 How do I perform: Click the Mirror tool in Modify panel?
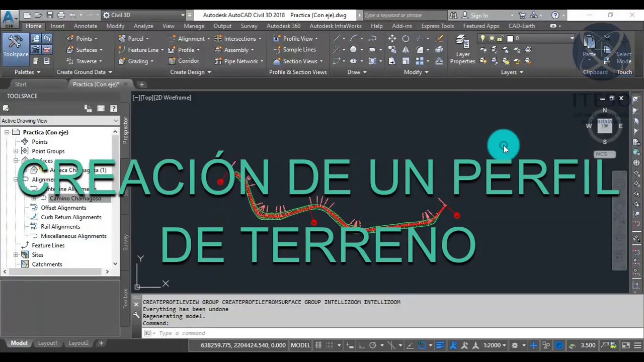tap(406, 50)
